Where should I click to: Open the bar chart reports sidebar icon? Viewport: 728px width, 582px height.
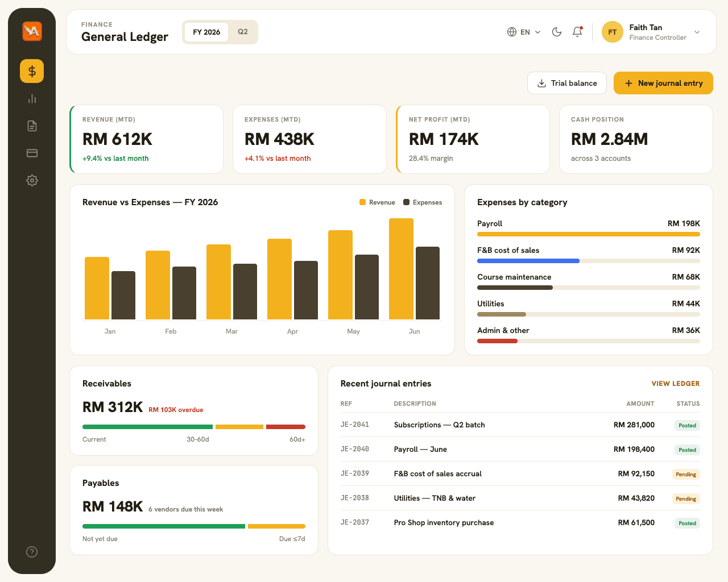click(x=32, y=99)
